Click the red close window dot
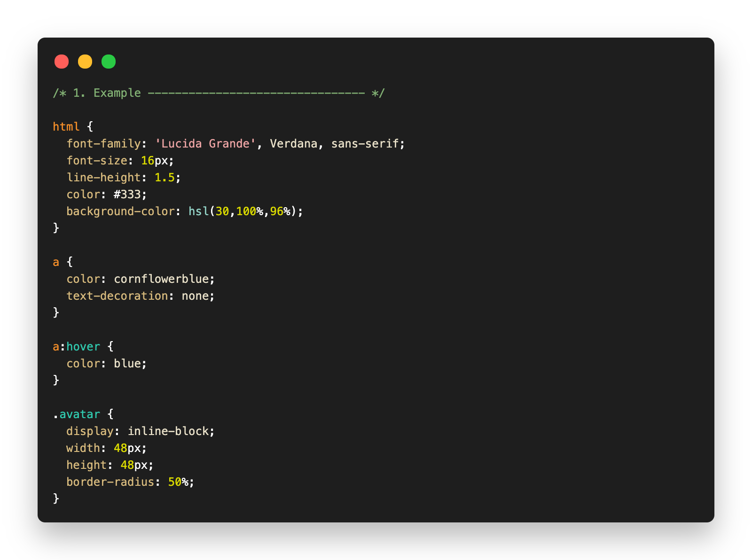Screen dimensions: 752x560 point(62,62)
